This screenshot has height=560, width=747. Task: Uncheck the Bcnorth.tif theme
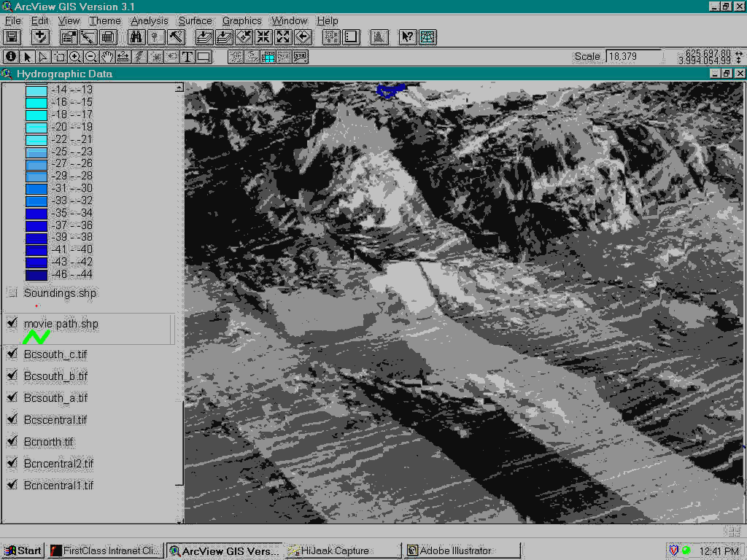12,442
